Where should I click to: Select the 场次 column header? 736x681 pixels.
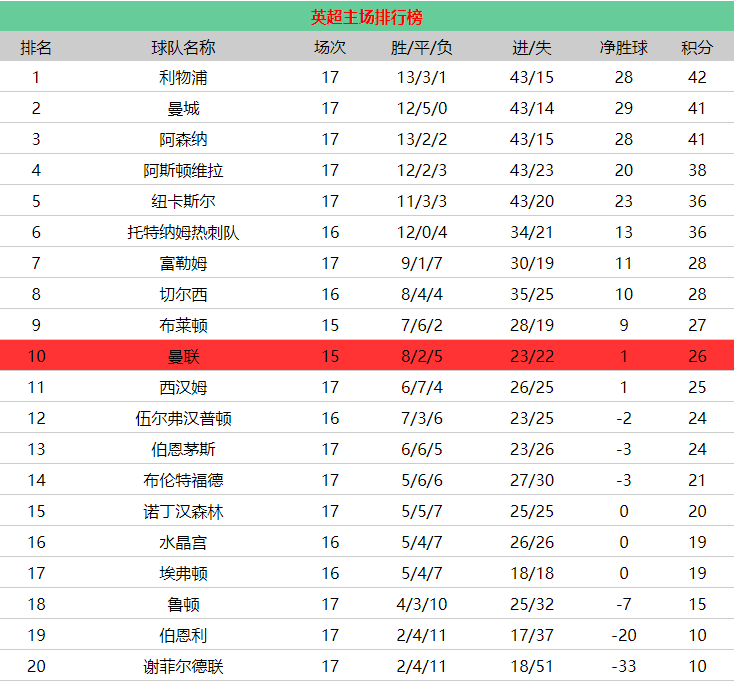click(330, 47)
